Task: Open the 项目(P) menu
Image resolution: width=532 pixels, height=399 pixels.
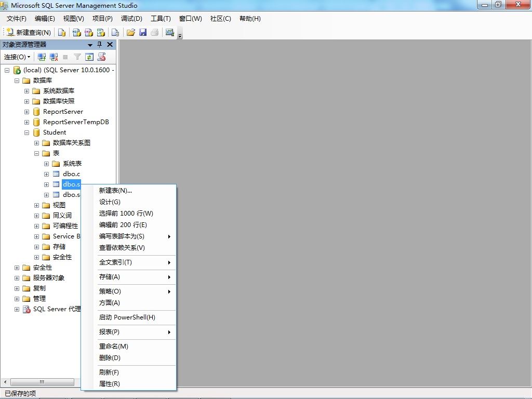Action: [x=102, y=19]
